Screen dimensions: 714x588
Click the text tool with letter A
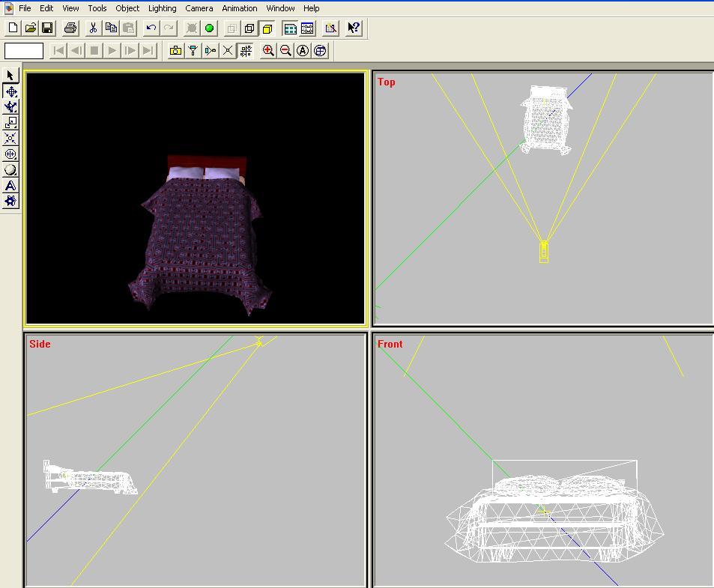click(10, 186)
